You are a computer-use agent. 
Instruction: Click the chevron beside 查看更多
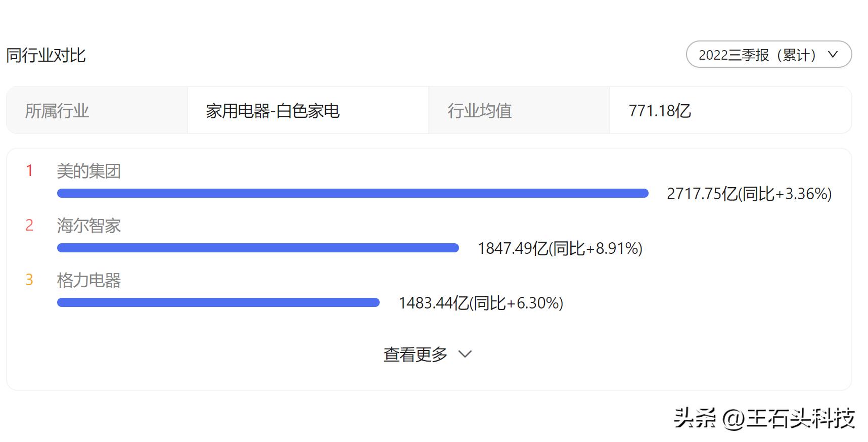tap(465, 355)
